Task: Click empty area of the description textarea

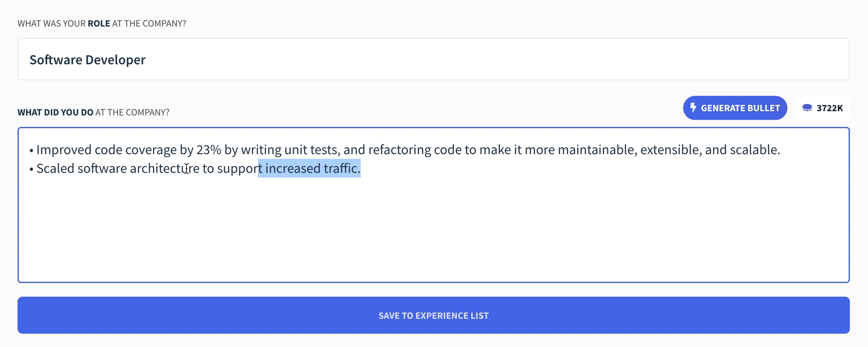Action: pos(433,229)
